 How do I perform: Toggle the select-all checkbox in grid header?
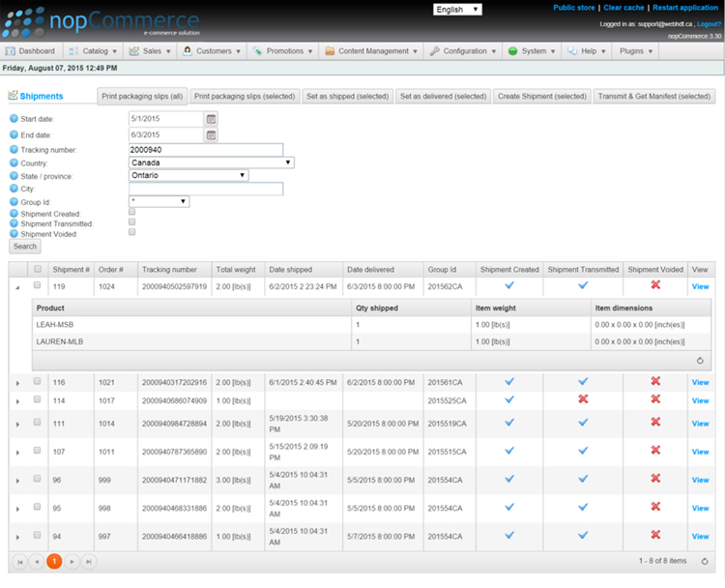pos(38,269)
